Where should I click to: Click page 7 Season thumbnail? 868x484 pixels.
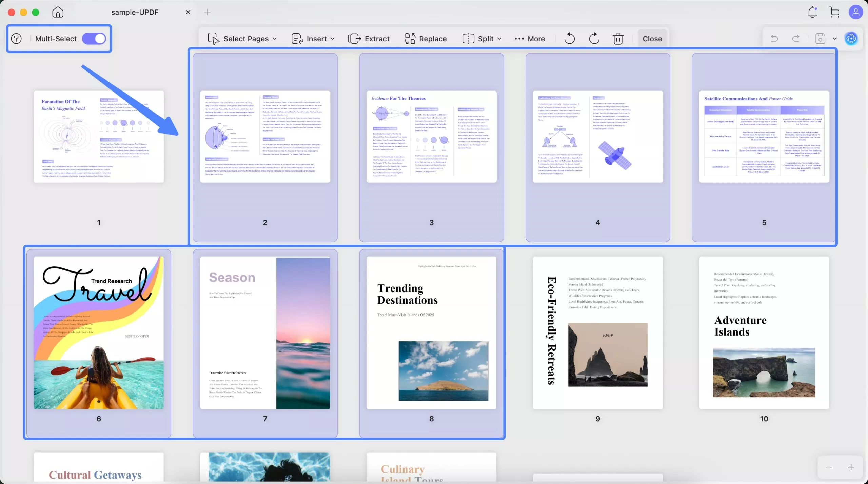(x=265, y=333)
